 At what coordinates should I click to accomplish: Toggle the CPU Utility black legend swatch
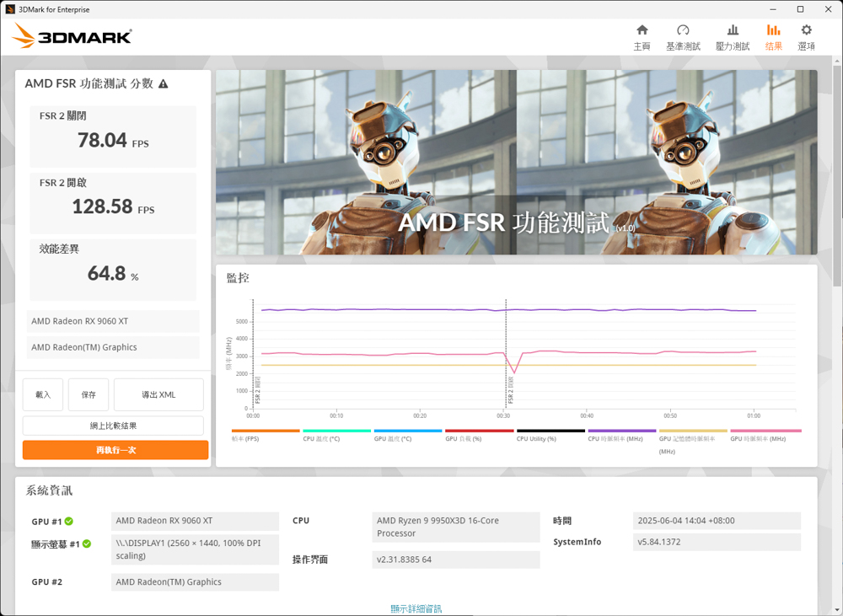[550, 431]
